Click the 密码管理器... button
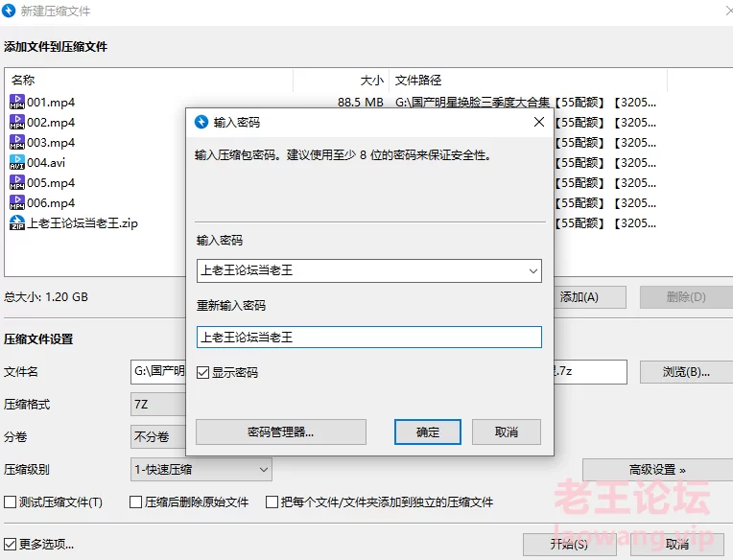733x560 pixels. 281,432
